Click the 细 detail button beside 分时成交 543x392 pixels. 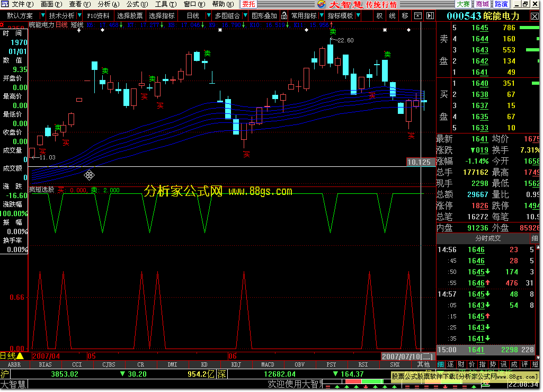[535, 238]
